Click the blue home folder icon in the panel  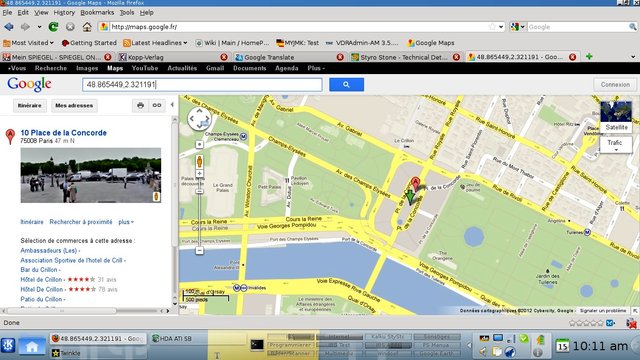(x=32, y=346)
